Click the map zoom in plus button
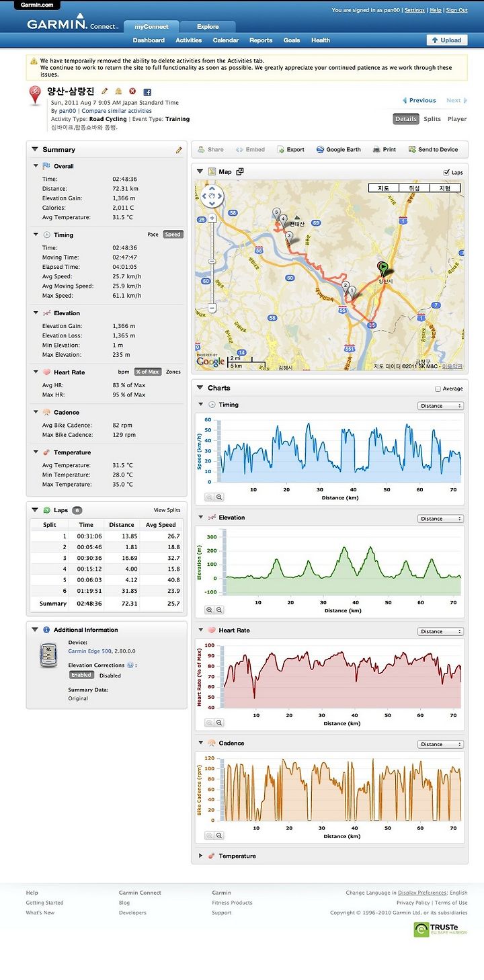 pyautogui.click(x=212, y=218)
